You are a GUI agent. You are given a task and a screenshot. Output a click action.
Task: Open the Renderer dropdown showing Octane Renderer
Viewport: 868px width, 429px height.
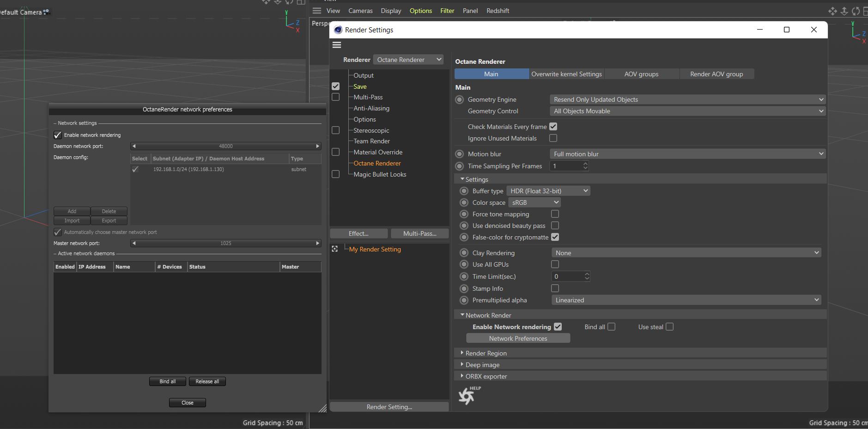click(x=408, y=60)
